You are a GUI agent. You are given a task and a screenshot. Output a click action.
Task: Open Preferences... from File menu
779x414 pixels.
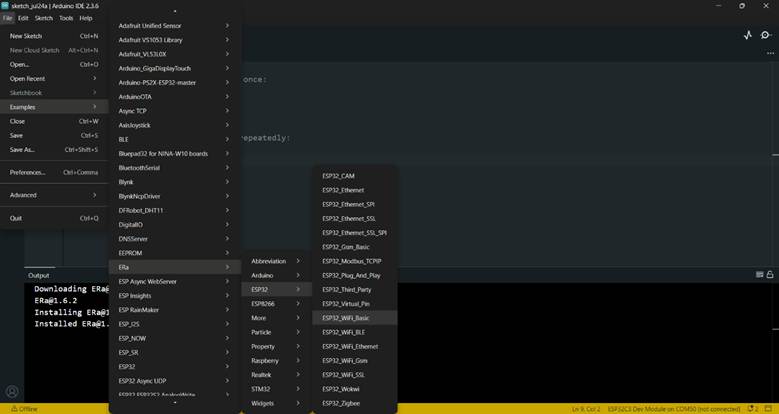click(x=54, y=172)
